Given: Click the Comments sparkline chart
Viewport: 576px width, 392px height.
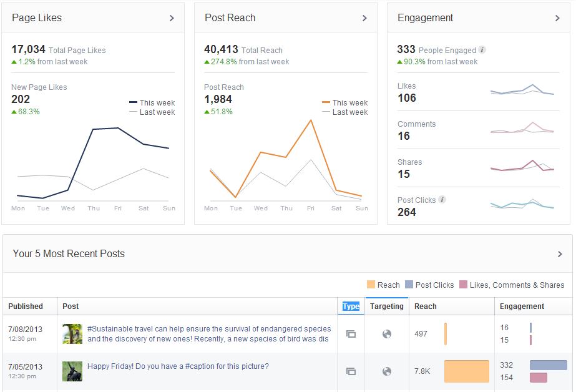Looking at the screenshot, I should 522,128.
